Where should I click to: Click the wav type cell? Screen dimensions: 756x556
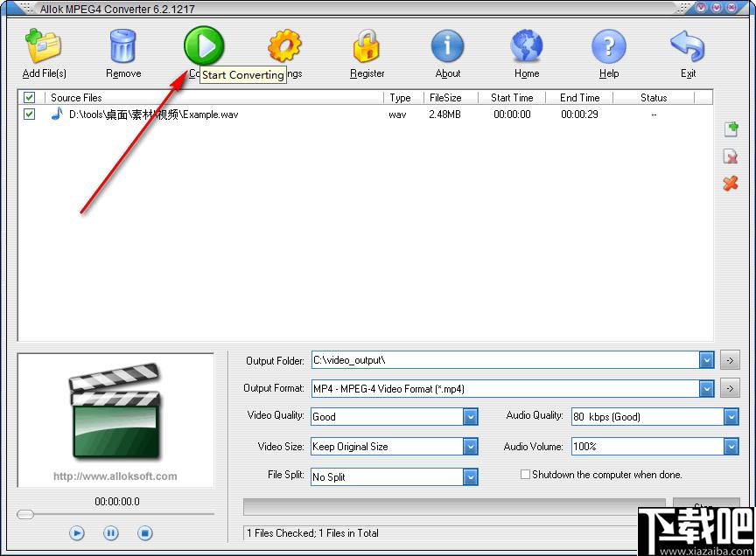(397, 115)
